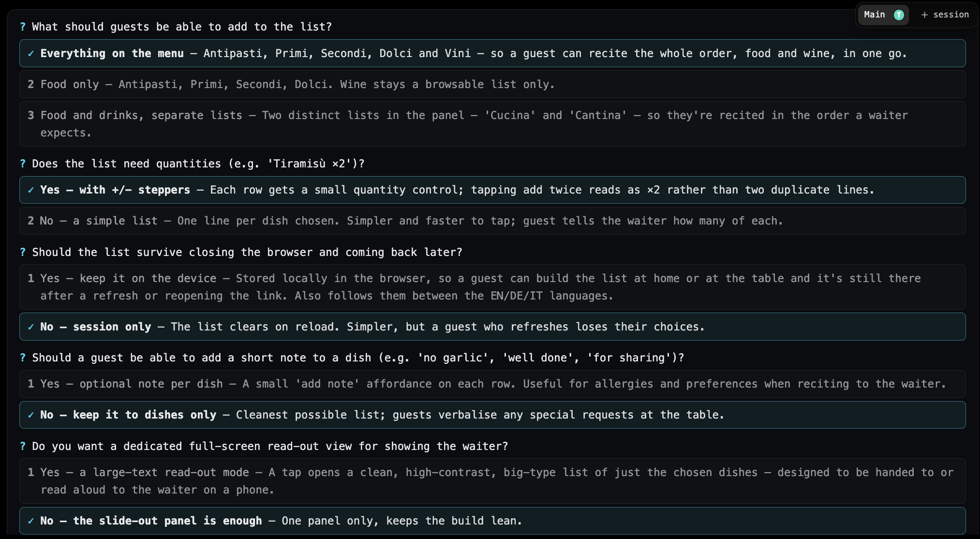Image resolution: width=980 pixels, height=539 pixels.
Task: Select 'Yes — optional note per dish'
Action: coord(492,384)
